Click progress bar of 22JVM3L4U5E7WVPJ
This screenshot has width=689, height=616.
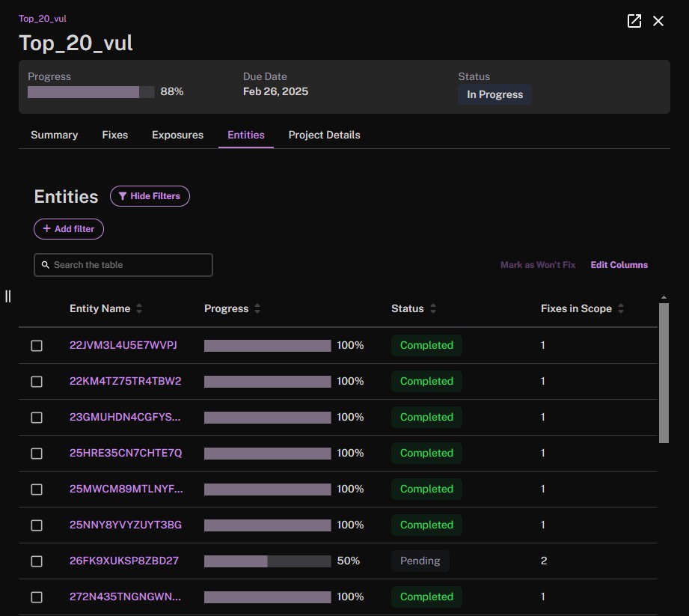268,346
